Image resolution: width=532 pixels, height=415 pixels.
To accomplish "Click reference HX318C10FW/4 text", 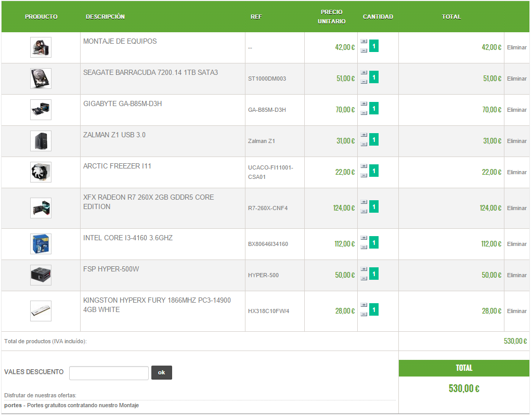I will click(268, 311).
